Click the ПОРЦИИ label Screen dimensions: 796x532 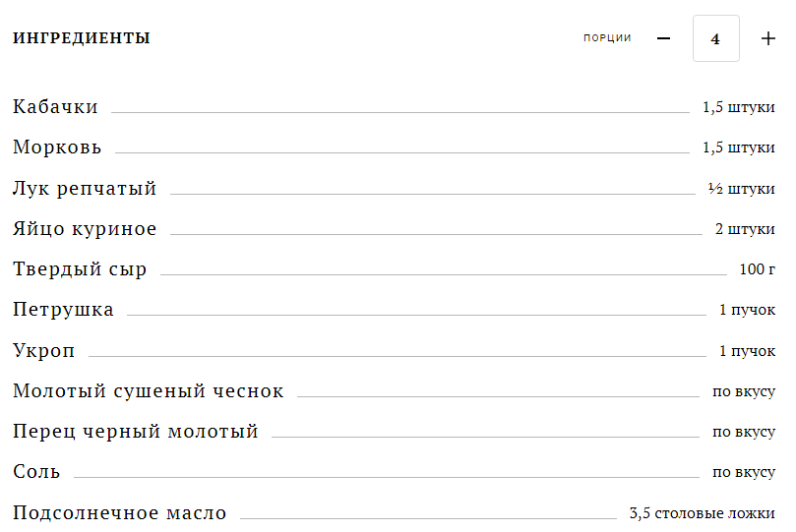click(607, 38)
